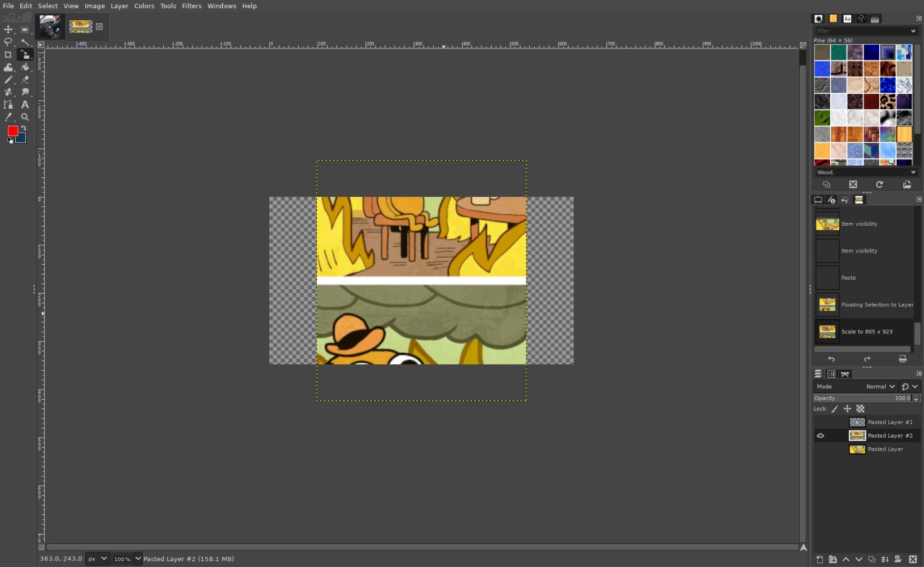
Task: Click red foreground color swatch
Action: point(12,131)
